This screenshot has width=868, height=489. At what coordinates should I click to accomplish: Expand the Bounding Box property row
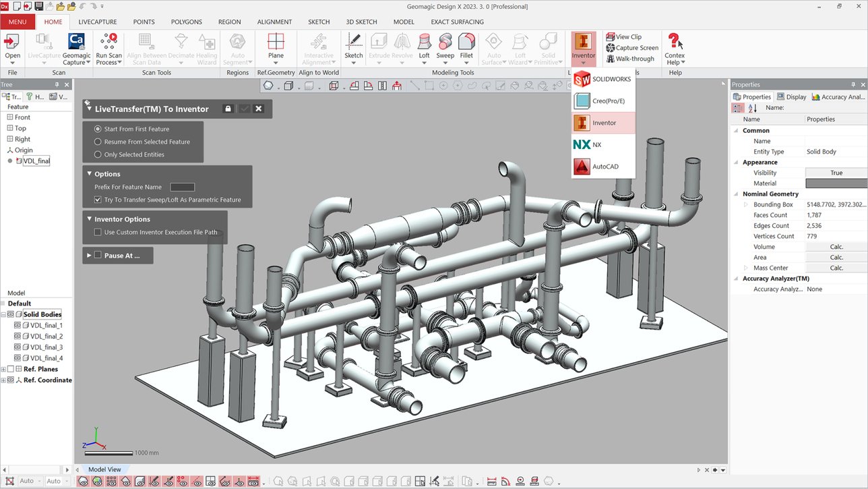(x=745, y=204)
